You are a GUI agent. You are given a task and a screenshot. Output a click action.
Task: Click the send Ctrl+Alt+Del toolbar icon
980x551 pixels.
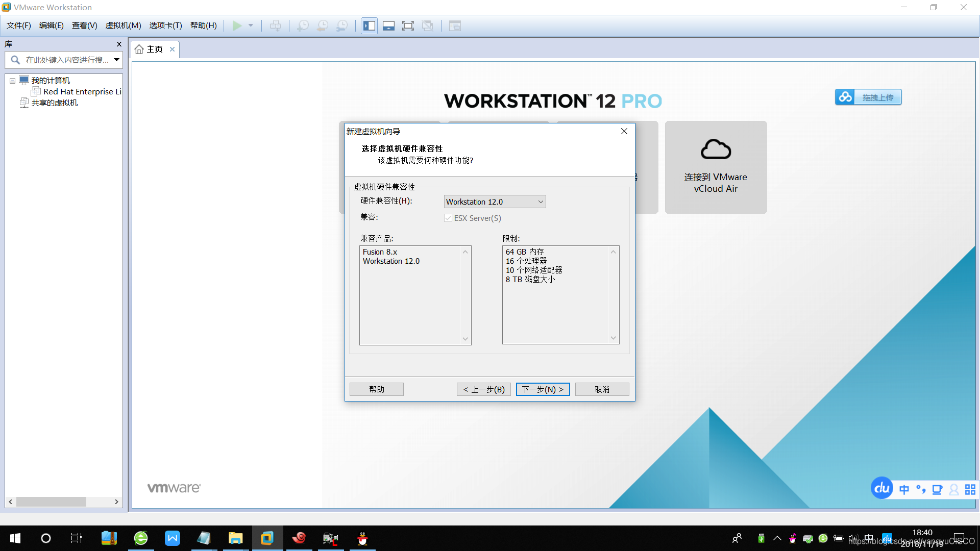[x=275, y=26]
